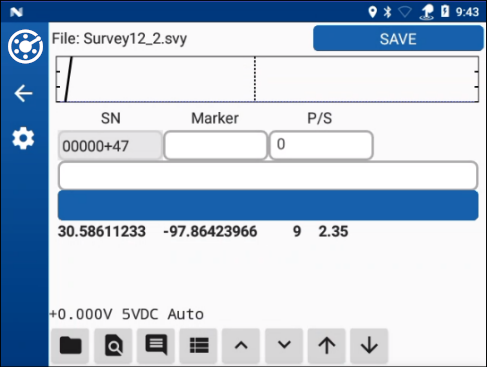Click the wide empty text field

click(268, 175)
